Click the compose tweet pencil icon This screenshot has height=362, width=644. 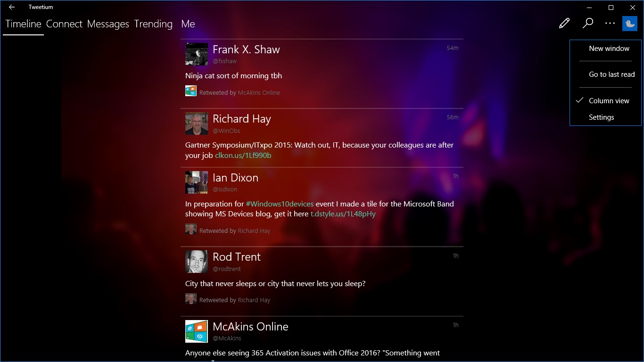click(x=564, y=24)
